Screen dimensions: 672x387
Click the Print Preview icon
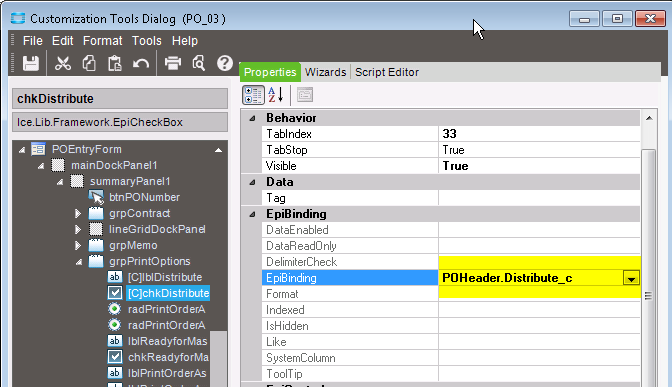pyautogui.click(x=198, y=63)
